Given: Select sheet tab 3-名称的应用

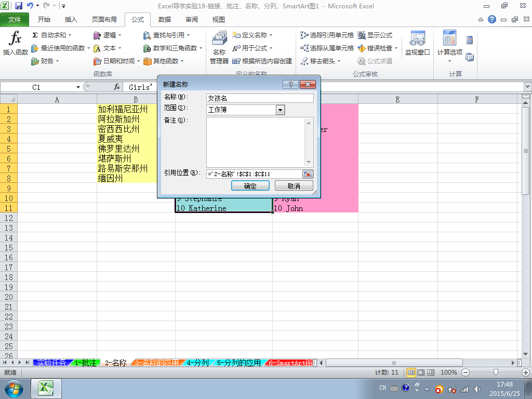Looking at the screenshot, I should [157, 363].
